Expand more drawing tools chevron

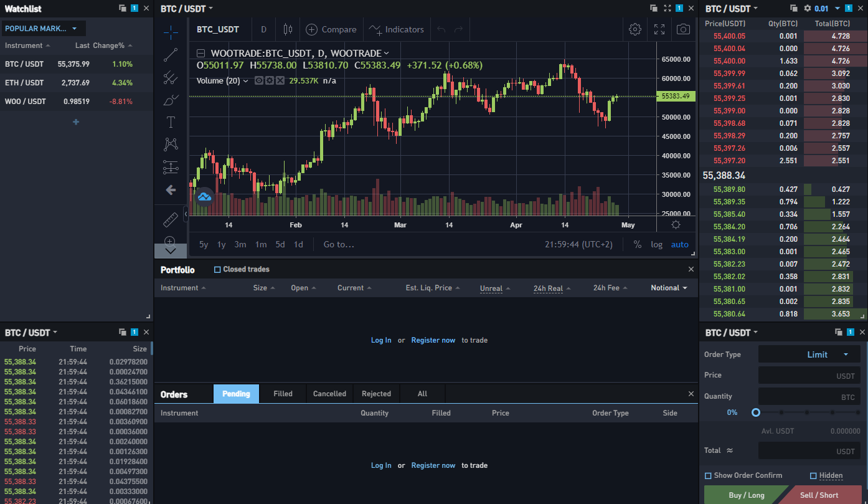[171, 250]
